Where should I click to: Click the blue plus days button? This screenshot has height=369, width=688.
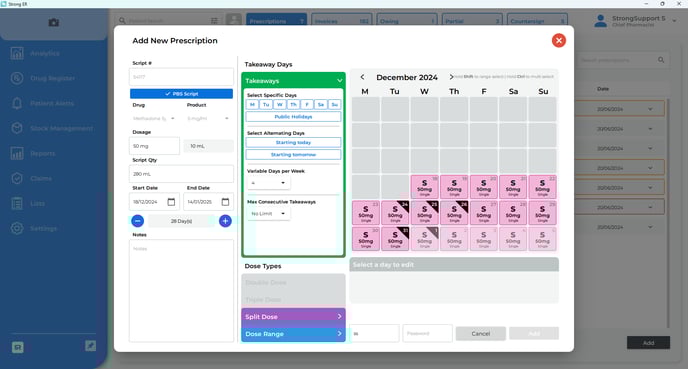(225, 221)
